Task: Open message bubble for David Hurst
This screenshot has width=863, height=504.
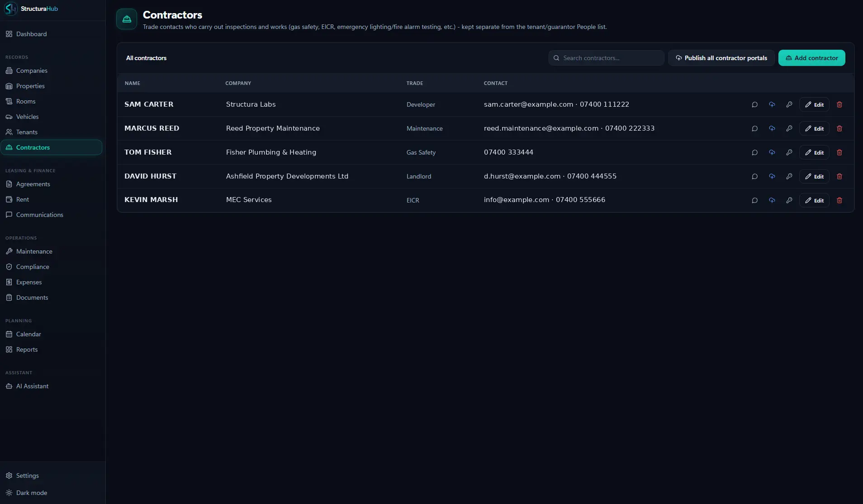Action: pos(754,176)
